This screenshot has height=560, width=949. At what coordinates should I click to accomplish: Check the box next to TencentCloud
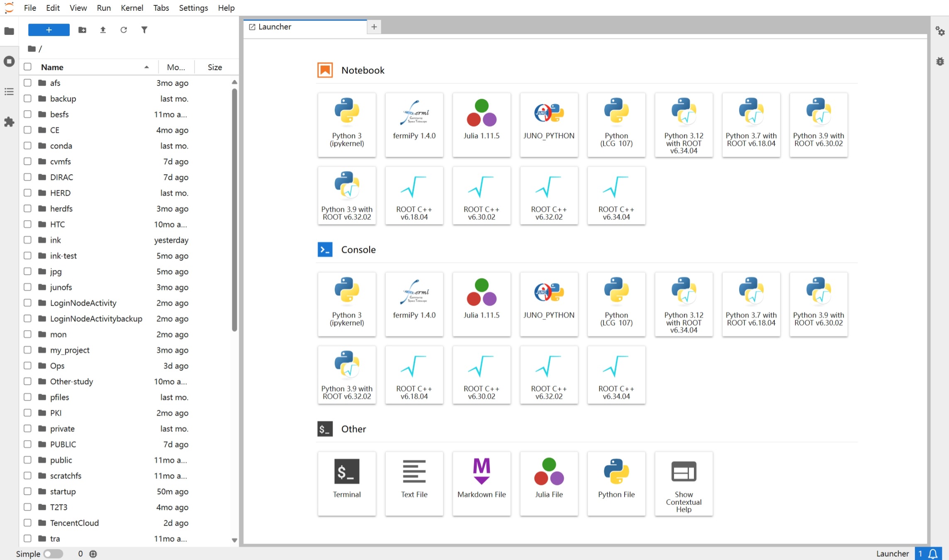[x=27, y=523]
